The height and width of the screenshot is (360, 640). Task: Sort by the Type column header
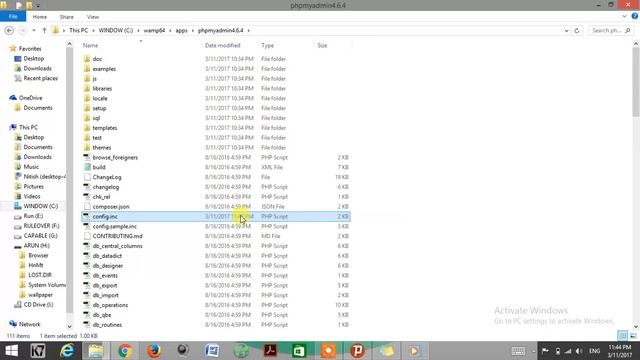click(x=267, y=45)
